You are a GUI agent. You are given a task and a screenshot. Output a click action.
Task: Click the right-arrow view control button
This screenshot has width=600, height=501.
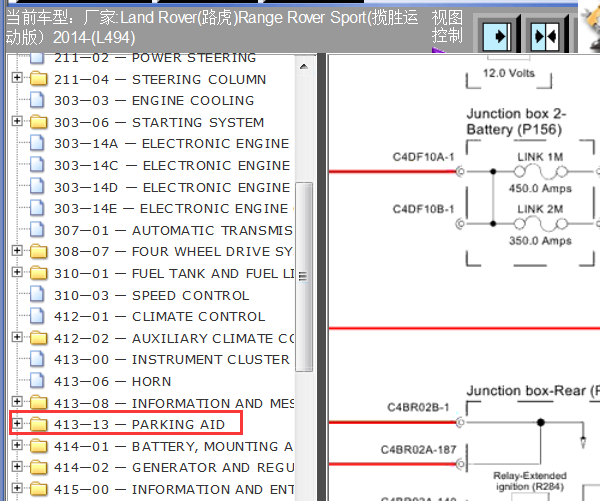click(497, 37)
